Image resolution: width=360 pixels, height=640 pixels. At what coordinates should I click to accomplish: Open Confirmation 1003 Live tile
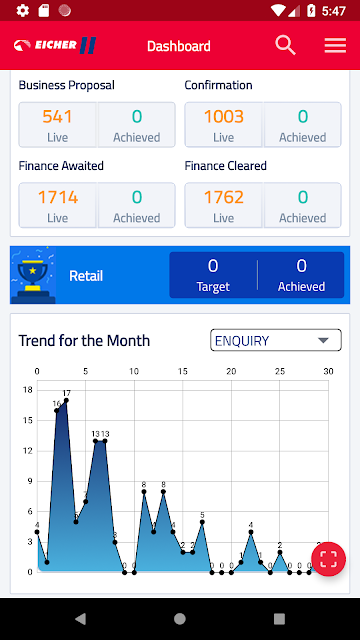pyautogui.click(x=224, y=124)
